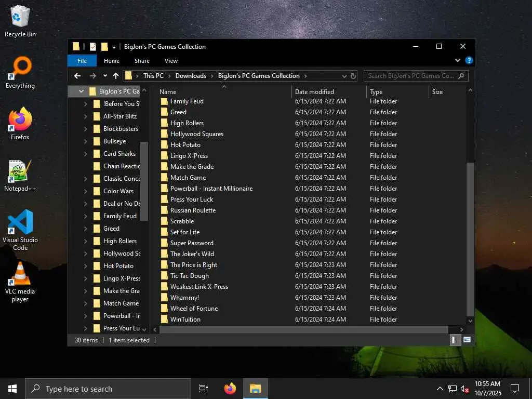This screenshot has height=399, width=532.
Task: Click the Properties quick access toolbar icon
Action: click(x=92, y=46)
